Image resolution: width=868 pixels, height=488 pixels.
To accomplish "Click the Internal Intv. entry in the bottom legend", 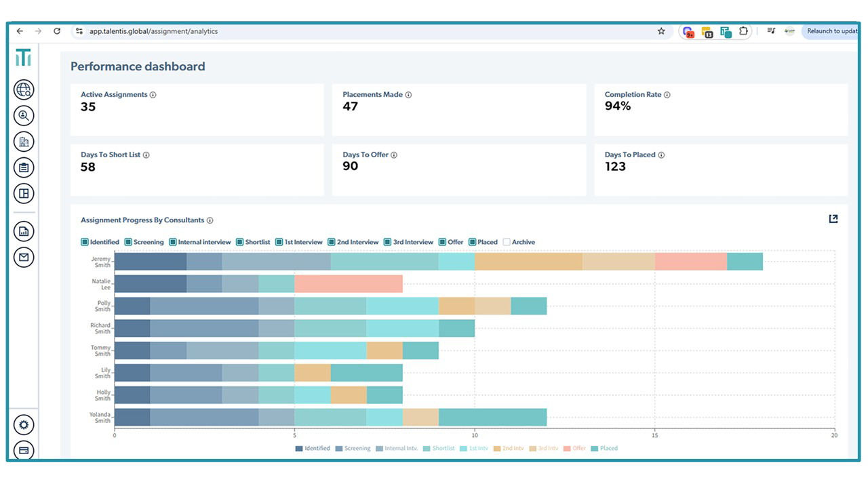I will pyautogui.click(x=397, y=449).
